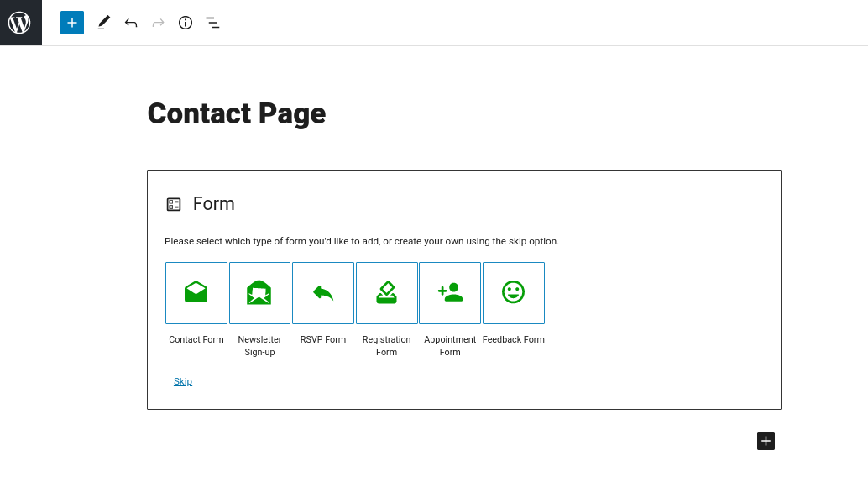The image size is (868, 493).
Task: Click the Redo arrow
Action: (158, 23)
